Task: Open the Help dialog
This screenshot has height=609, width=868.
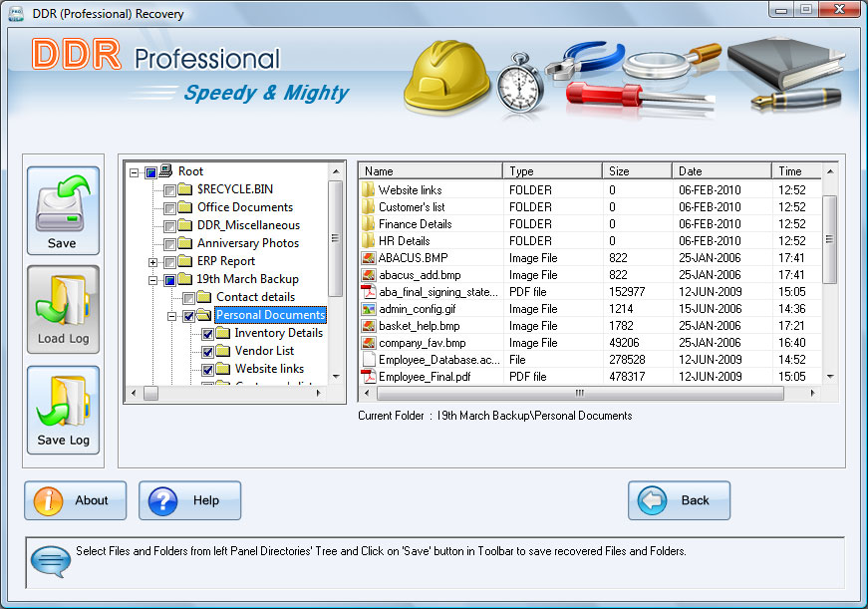Action: 189,500
